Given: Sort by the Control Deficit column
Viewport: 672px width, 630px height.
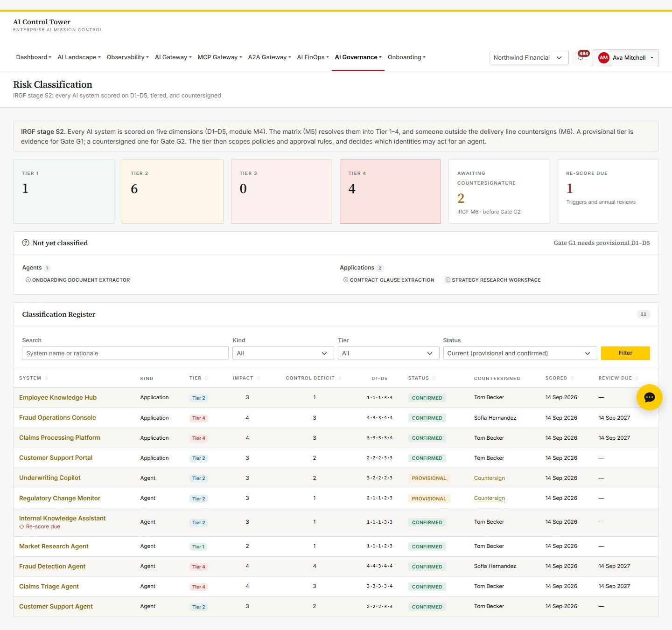Looking at the screenshot, I should 314,378.
